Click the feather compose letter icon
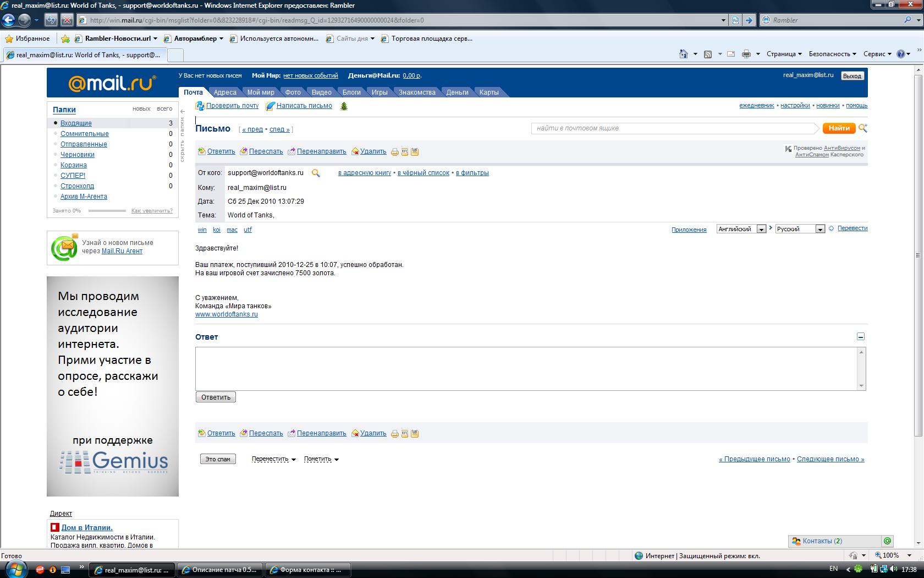The width and height of the screenshot is (924, 578). (270, 106)
